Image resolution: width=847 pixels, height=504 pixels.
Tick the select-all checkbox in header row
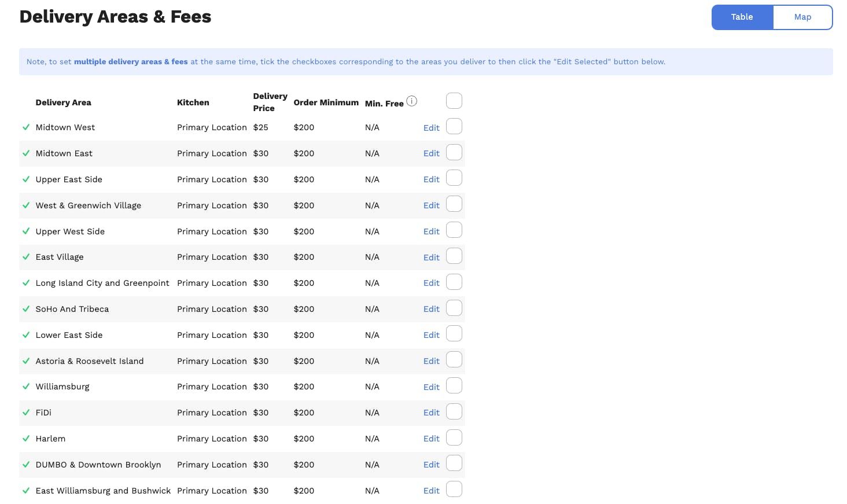click(x=454, y=101)
